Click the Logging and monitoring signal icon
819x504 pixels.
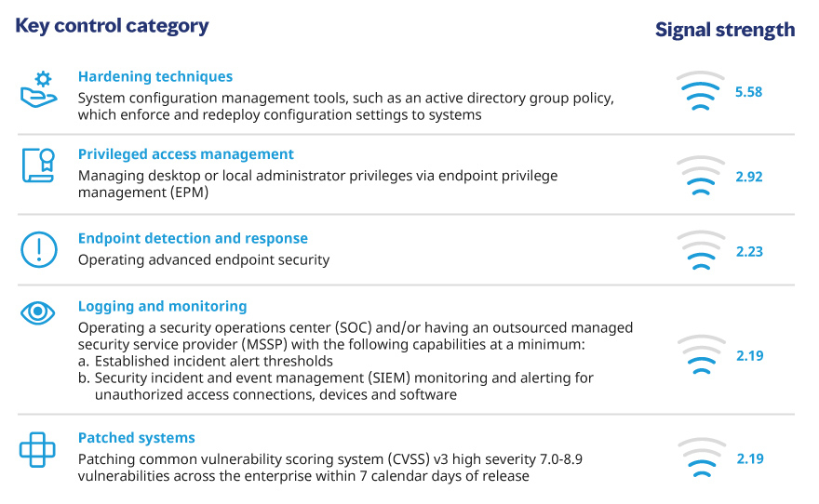point(701,355)
